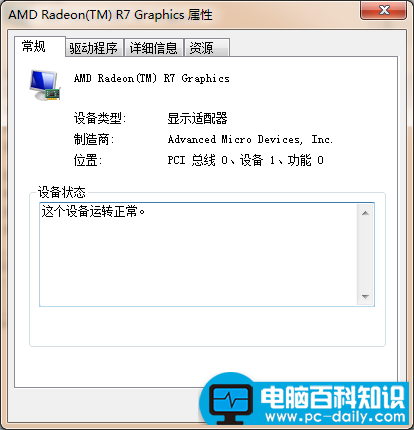Click the scrollbar up arrow in 设备状态

[x=365, y=213]
